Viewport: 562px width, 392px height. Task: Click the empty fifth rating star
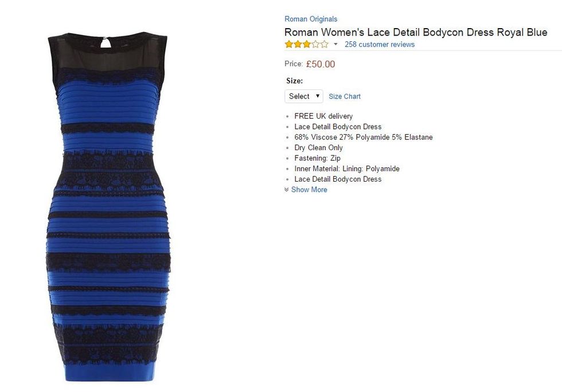pyautogui.click(x=325, y=45)
